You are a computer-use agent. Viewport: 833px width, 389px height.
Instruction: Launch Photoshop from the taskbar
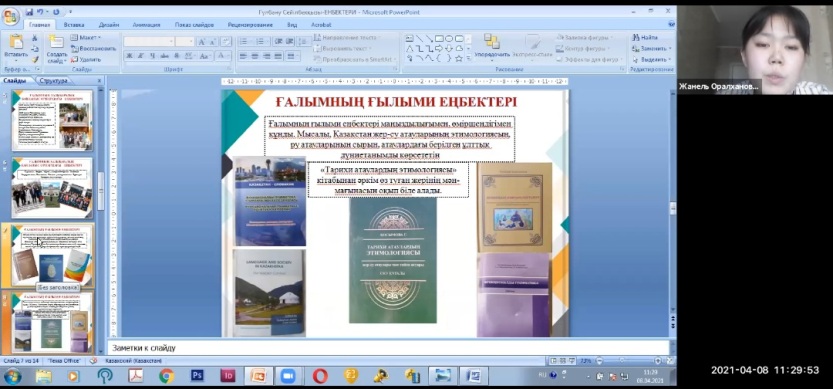197,376
